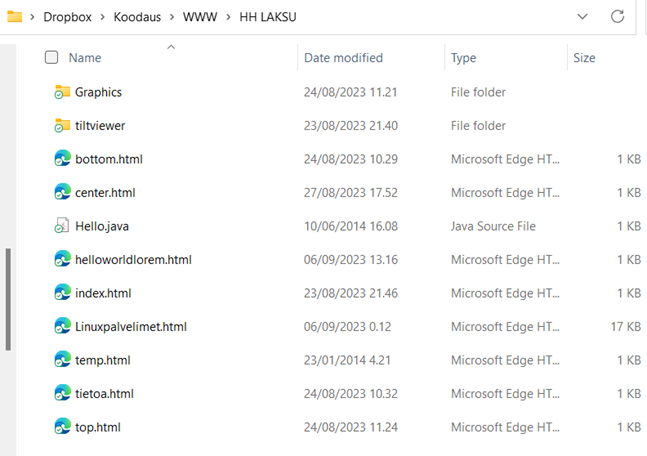The height and width of the screenshot is (456, 647).
Task: Click the Edge icon beside Linuxpalvelimet.html
Action: coord(62,326)
